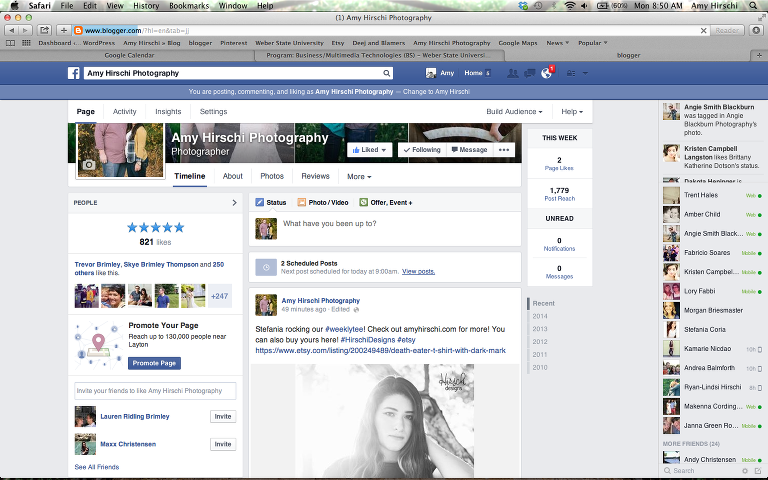Expand the More tab dropdown
Viewport: 768px width, 480px height.
click(x=359, y=176)
